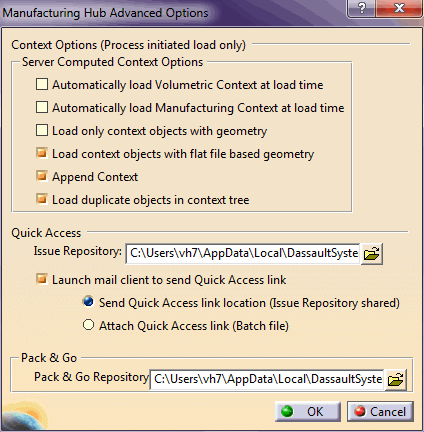This screenshot has width=424, height=432.
Task: Confirm settings with the OK button
Action: 308,412
